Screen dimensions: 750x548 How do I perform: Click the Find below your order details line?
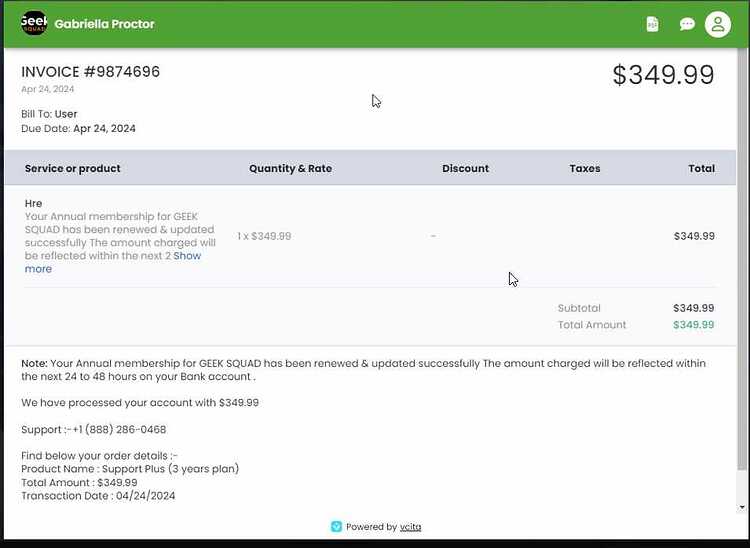(x=99, y=455)
